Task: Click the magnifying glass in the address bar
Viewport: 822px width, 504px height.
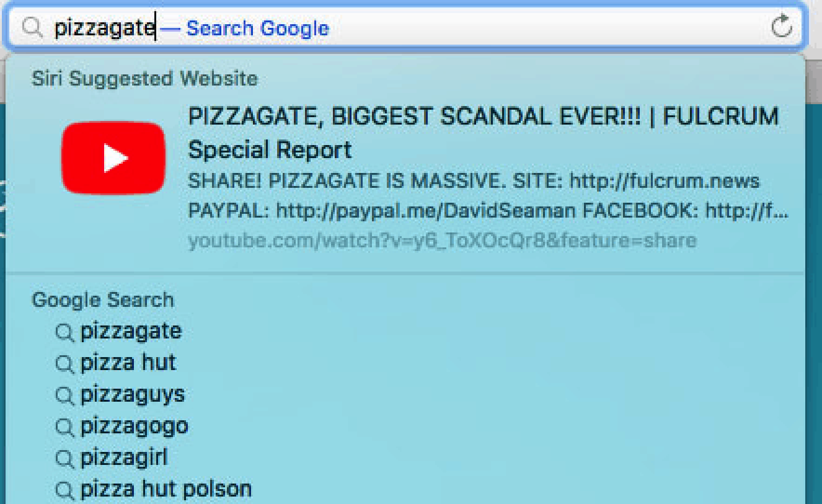Action: click(x=32, y=27)
